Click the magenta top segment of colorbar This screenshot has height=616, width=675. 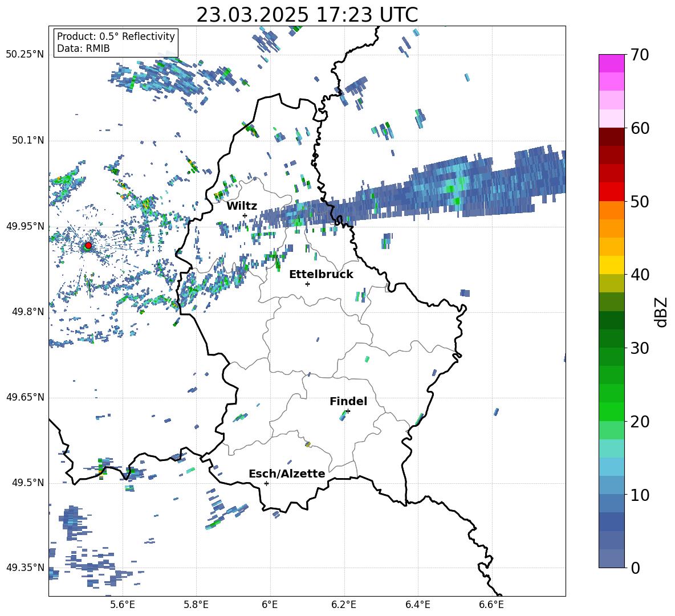[612, 63]
